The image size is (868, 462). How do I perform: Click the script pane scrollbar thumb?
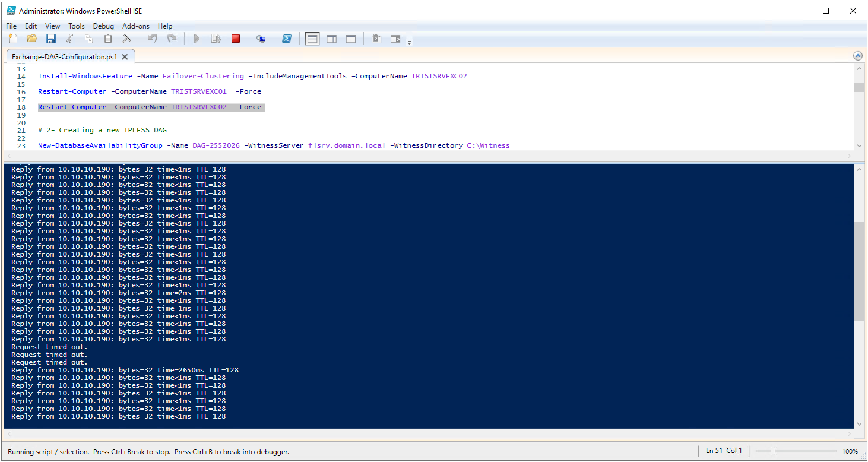coord(859,87)
